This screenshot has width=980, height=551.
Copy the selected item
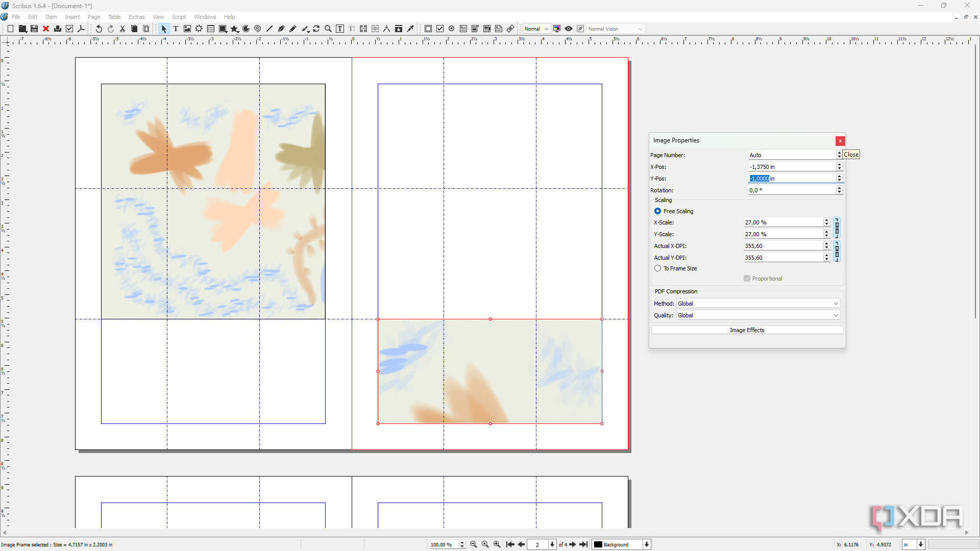point(134,29)
